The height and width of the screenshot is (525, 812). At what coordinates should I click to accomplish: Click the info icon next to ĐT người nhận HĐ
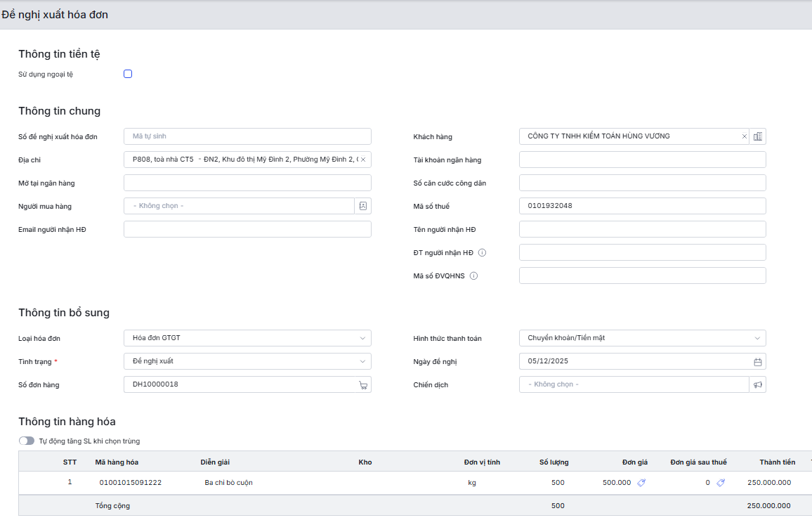point(482,253)
